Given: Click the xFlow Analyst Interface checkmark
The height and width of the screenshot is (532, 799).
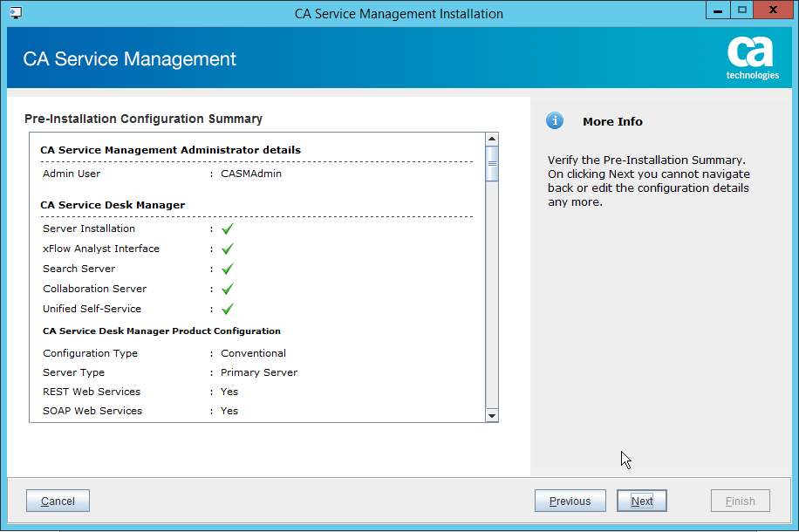Looking at the screenshot, I should point(227,248).
